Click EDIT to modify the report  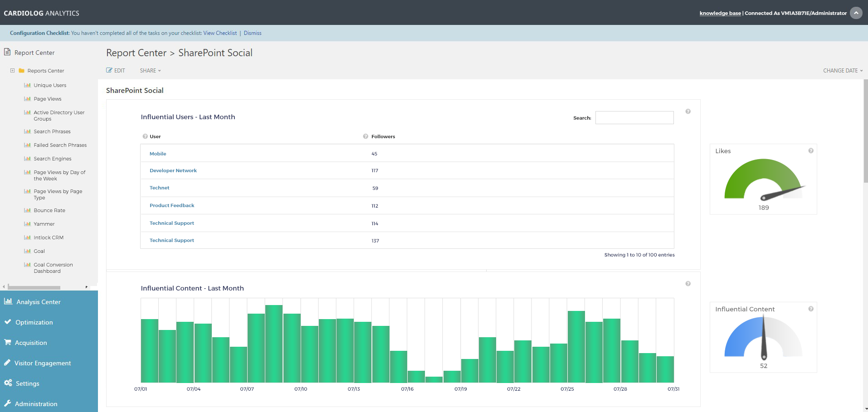(x=116, y=71)
